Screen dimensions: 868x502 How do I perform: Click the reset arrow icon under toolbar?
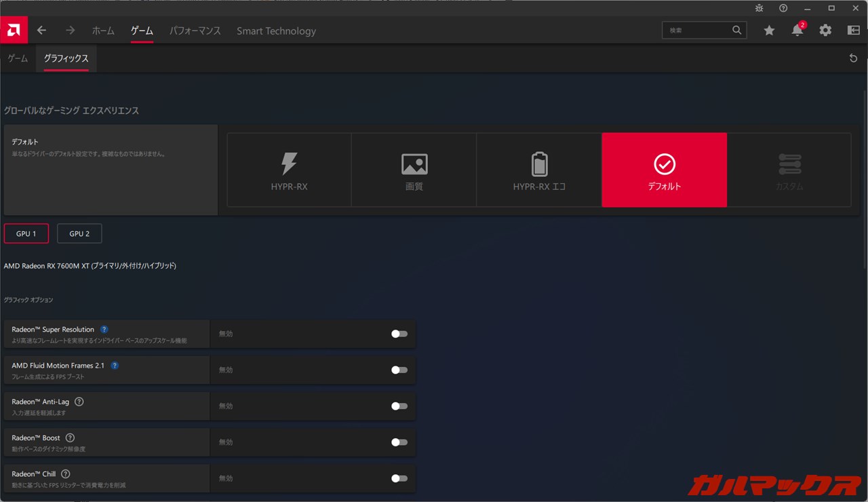coord(853,58)
